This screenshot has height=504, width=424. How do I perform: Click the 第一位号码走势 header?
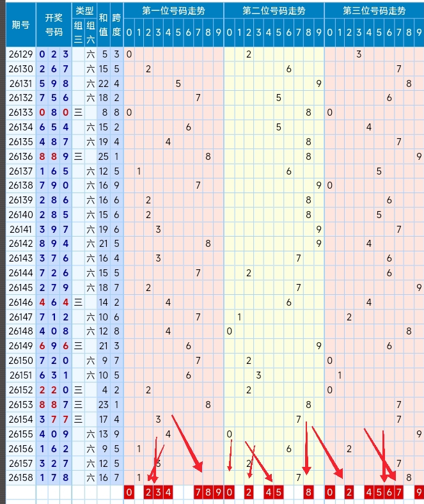point(173,11)
